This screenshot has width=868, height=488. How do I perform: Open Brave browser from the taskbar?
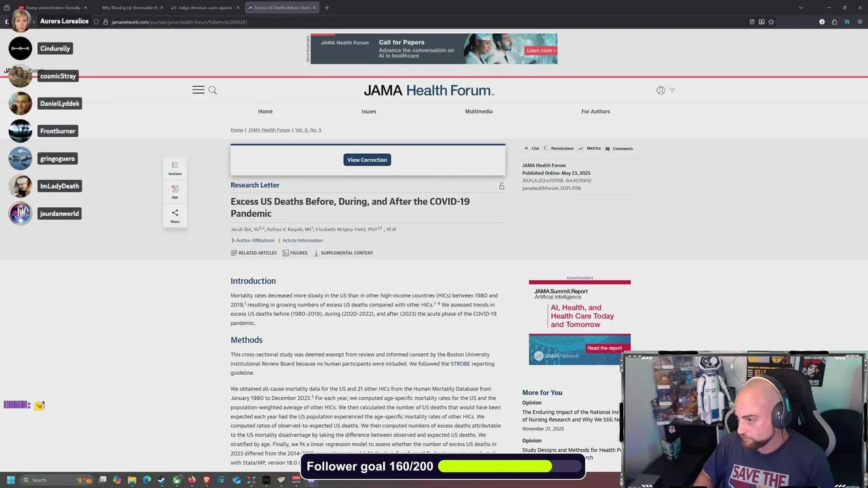207,480
